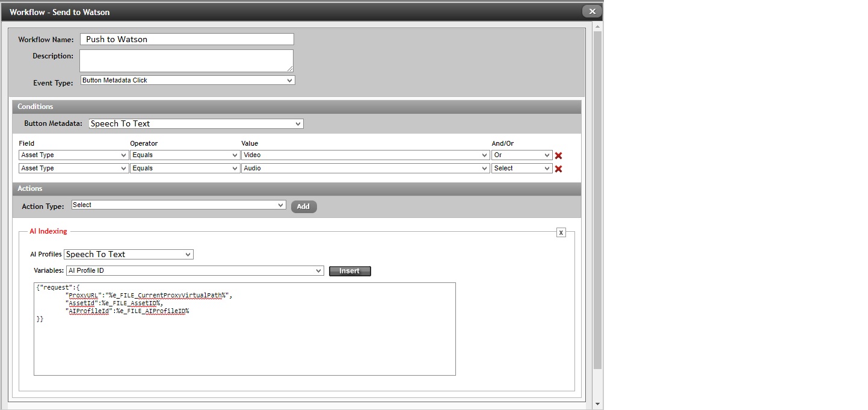Open the Value dropdown showing Video
The image size is (868, 410).
pos(366,155)
